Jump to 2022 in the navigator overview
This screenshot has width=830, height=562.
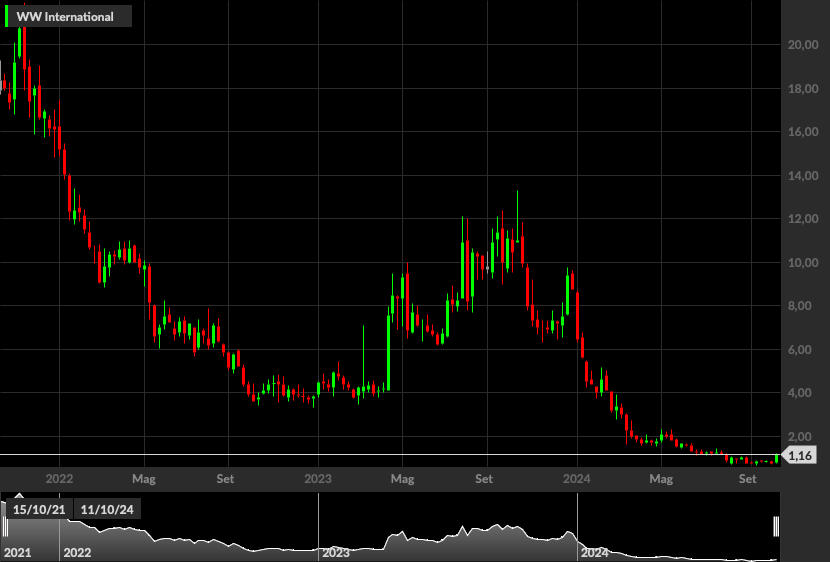(x=77, y=553)
